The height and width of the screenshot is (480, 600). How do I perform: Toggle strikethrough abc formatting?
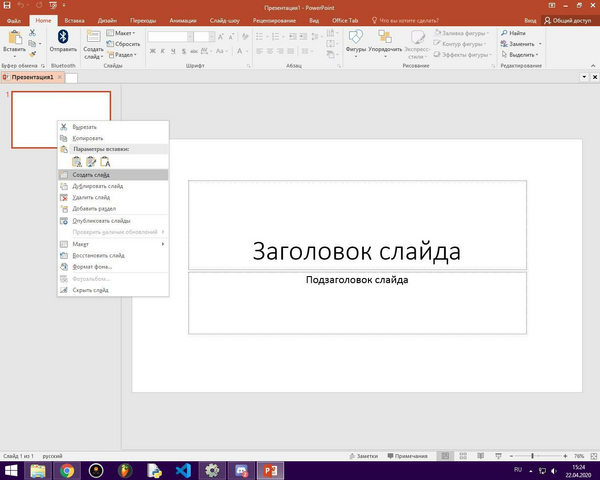pyautogui.click(x=194, y=51)
